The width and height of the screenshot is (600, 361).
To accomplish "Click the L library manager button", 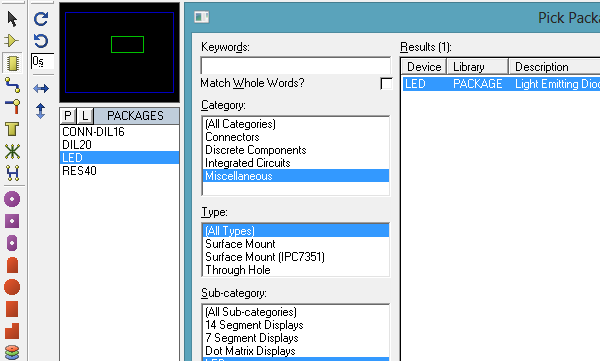I will (x=85, y=116).
